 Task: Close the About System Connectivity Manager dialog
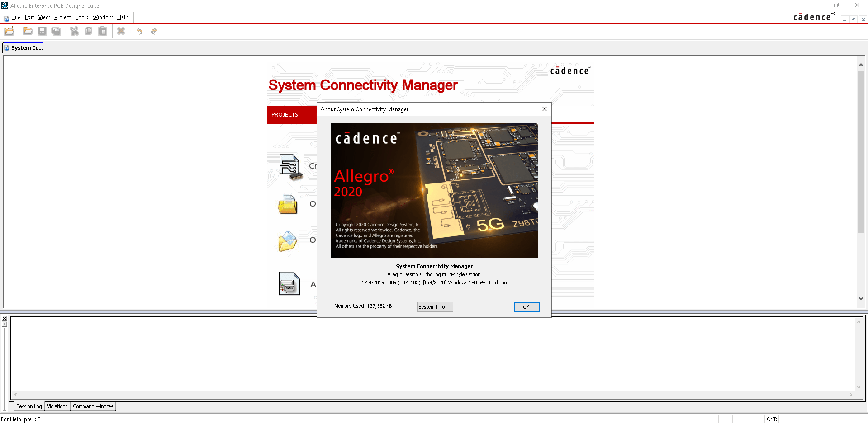pos(545,109)
